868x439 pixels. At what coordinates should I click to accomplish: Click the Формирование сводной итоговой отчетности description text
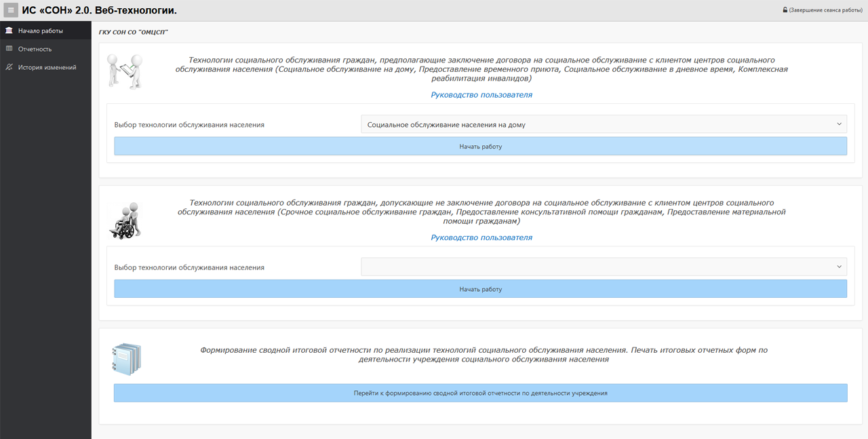tap(484, 355)
